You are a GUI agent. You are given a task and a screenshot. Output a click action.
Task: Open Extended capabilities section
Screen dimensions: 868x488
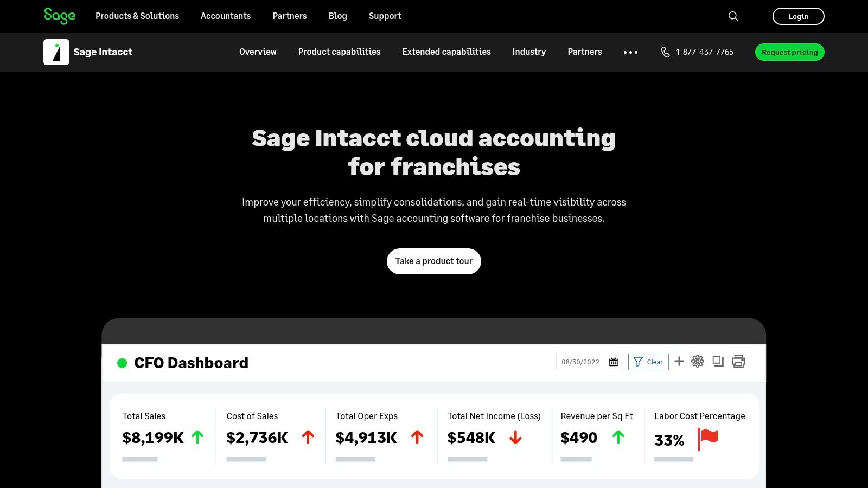[446, 52]
